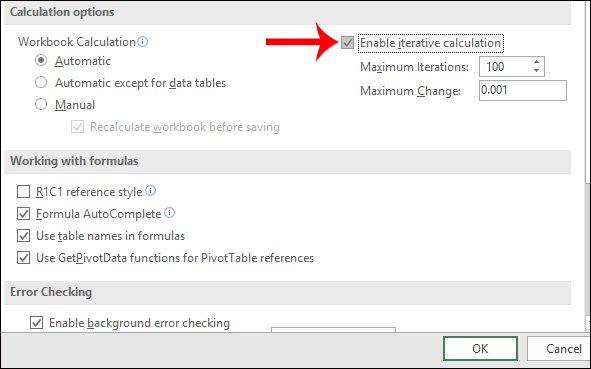The width and height of the screenshot is (591, 369).
Task: Click info icon next to Workbook Calculation
Action: [x=142, y=41]
